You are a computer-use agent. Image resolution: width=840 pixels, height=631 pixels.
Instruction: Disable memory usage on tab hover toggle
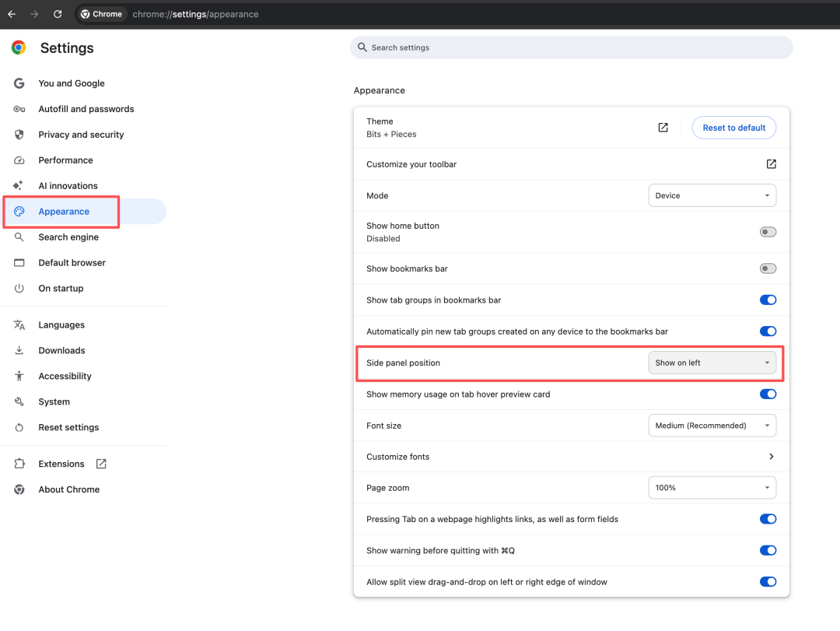click(x=768, y=394)
